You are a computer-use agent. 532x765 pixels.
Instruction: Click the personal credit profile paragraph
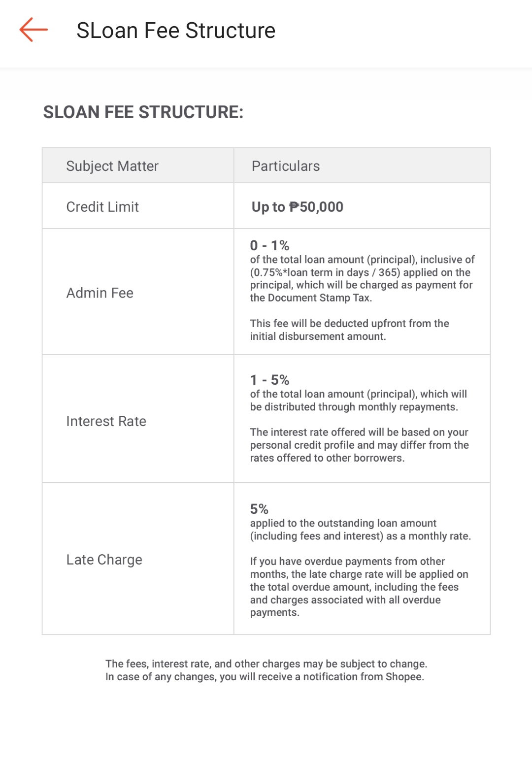(x=359, y=445)
